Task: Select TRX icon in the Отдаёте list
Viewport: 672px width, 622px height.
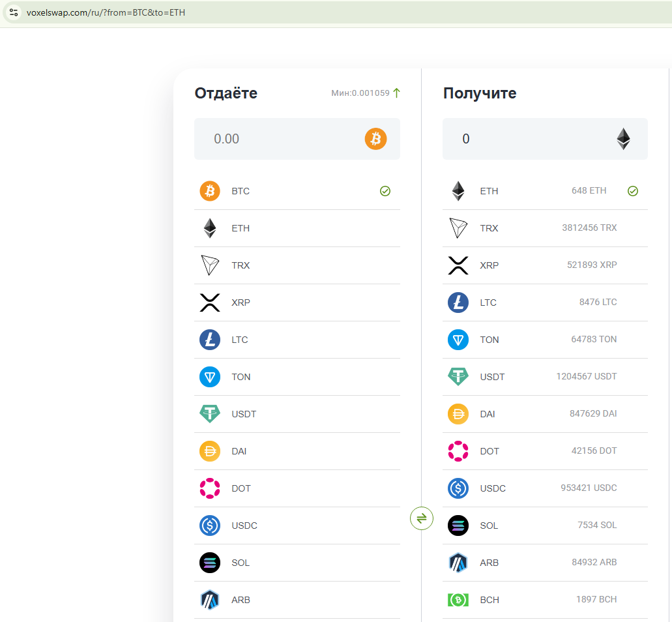Action: pyautogui.click(x=210, y=265)
